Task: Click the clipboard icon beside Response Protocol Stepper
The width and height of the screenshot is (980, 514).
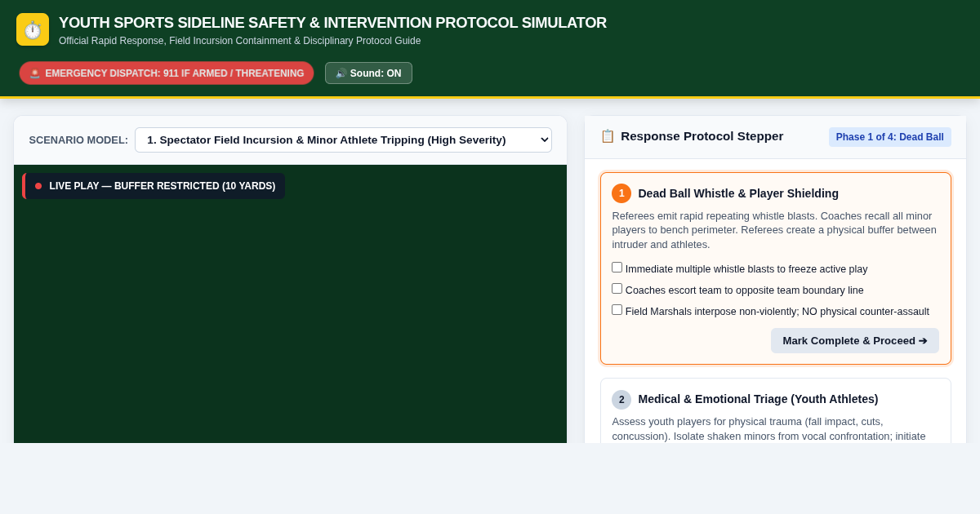Action: [608, 136]
